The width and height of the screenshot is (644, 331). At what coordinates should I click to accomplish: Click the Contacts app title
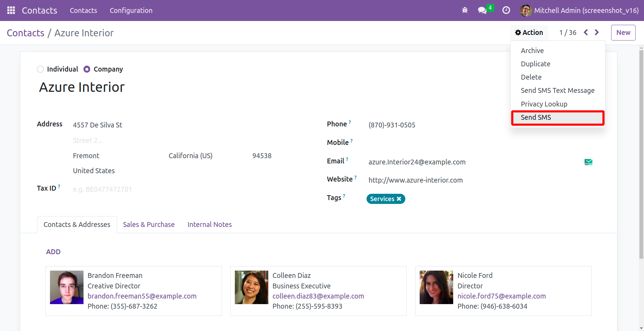tap(39, 10)
